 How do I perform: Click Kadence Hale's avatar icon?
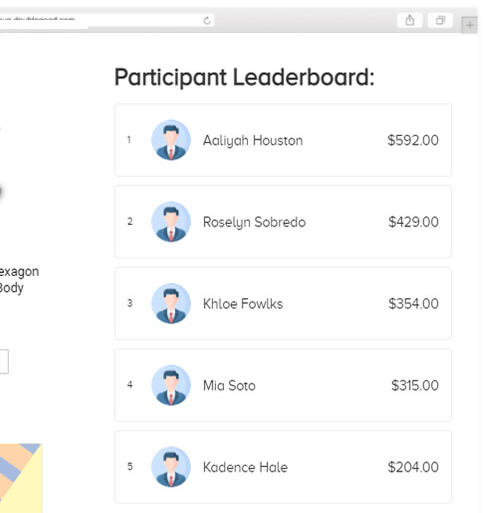pyautogui.click(x=171, y=467)
